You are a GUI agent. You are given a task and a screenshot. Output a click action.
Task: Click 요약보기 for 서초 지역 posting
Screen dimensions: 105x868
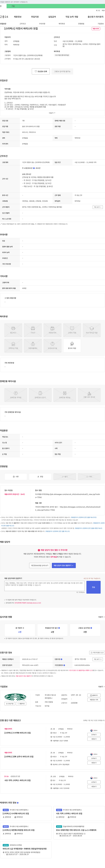click(94, 782)
